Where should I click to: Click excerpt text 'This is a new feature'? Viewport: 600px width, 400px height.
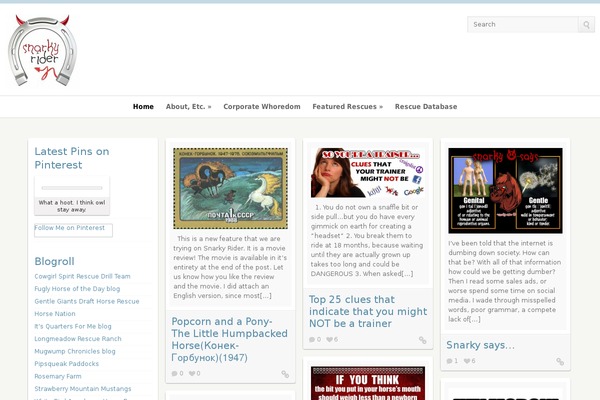[x=230, y=267]
